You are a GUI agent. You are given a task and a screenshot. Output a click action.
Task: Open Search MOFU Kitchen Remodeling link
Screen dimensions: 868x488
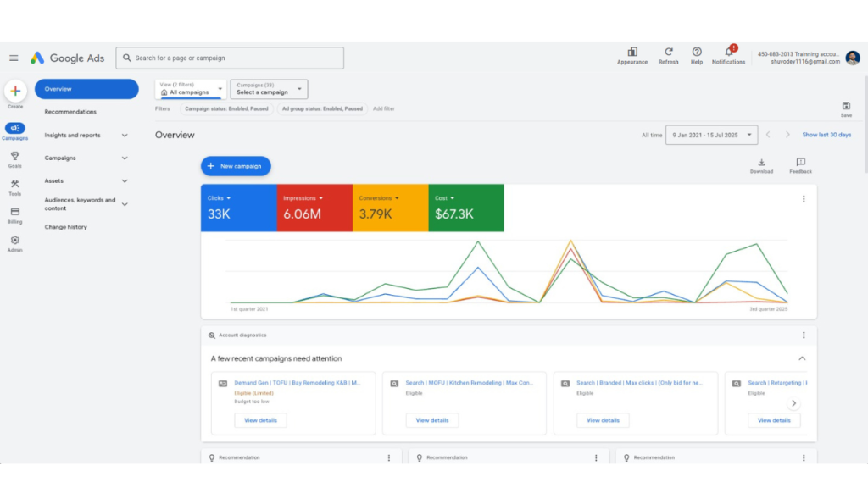(470, 383)
